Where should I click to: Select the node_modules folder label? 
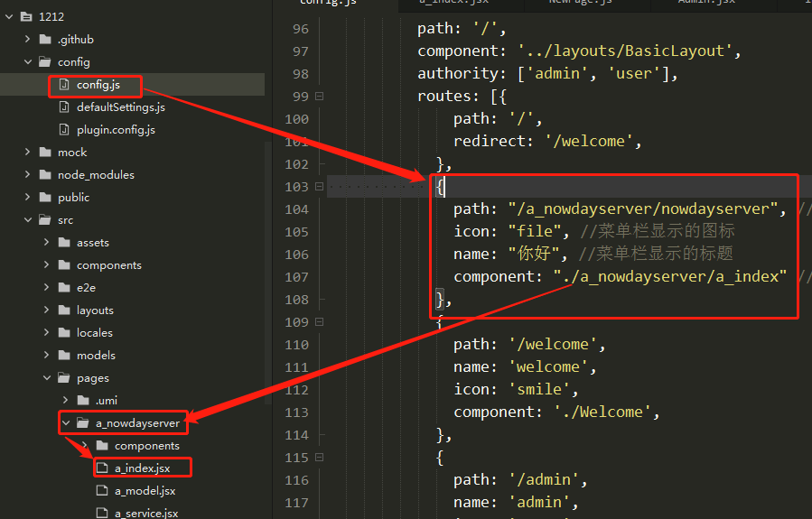tap(96, 175)
